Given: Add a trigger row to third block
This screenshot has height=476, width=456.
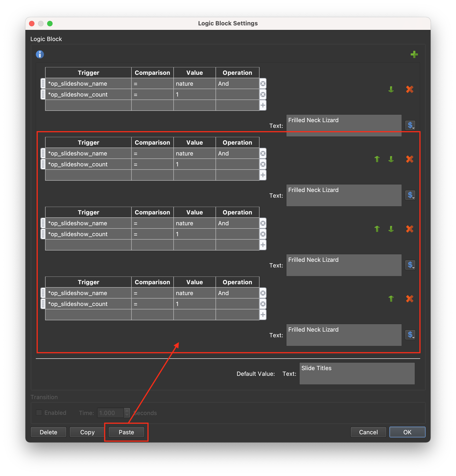Looking at the screenshot, I should tap(263, 245).
